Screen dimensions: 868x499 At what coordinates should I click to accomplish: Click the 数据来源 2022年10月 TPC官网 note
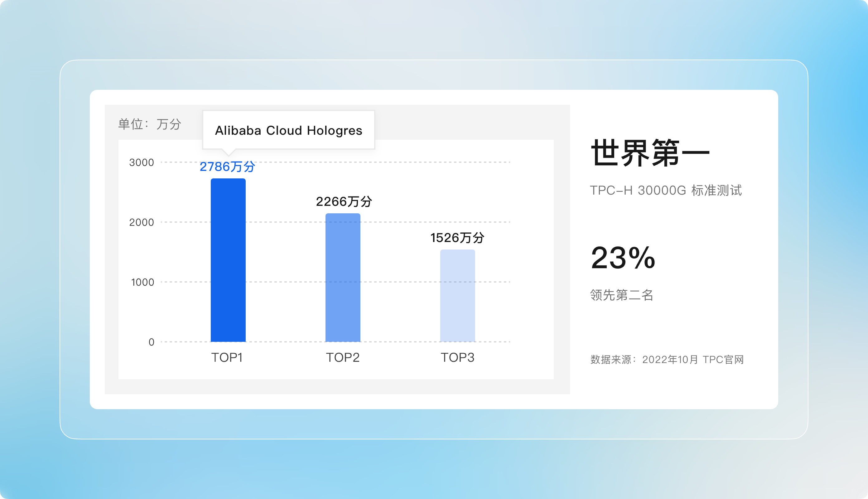click(667, 360)
